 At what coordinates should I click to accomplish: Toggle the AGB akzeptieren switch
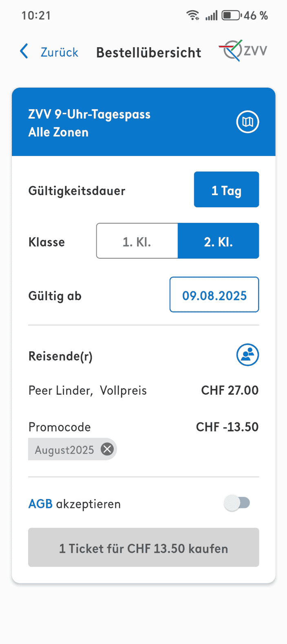point(237,503)
